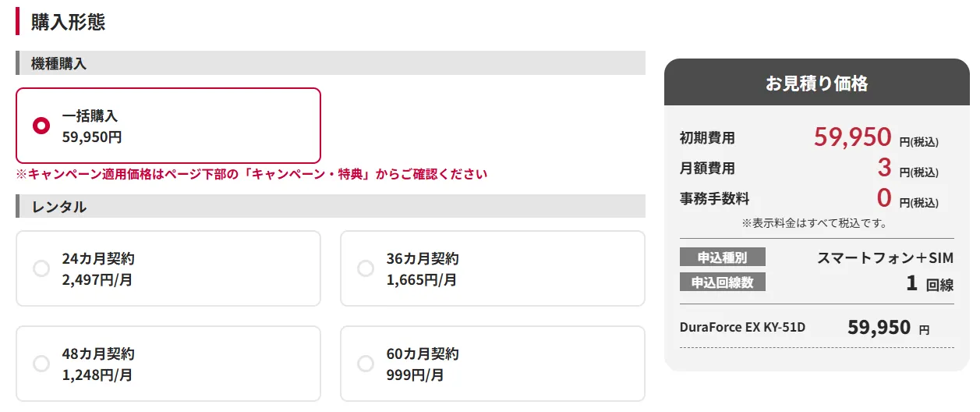
Task: Click the DuraForce EX KY-51D item name
Action: [x=742, y=327]
